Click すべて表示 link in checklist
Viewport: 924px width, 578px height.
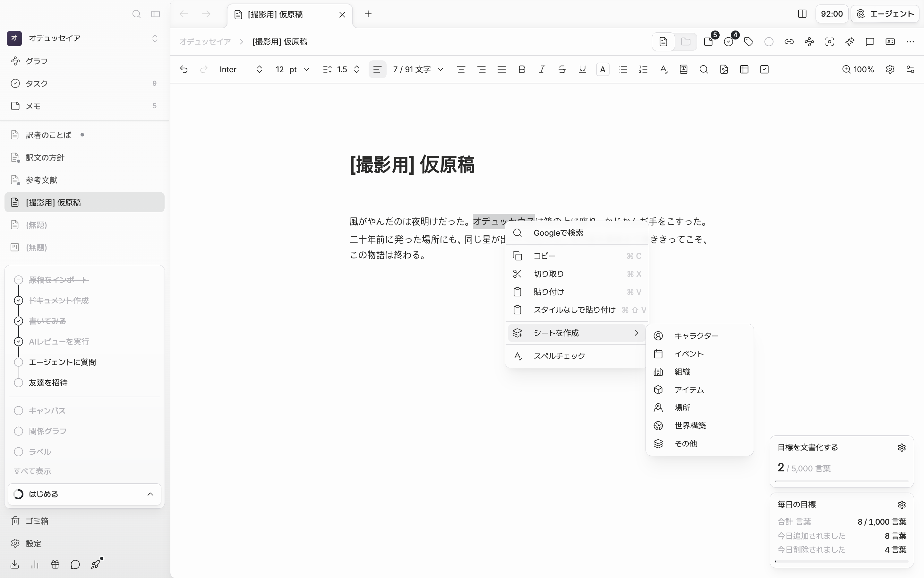click(32, 471)
